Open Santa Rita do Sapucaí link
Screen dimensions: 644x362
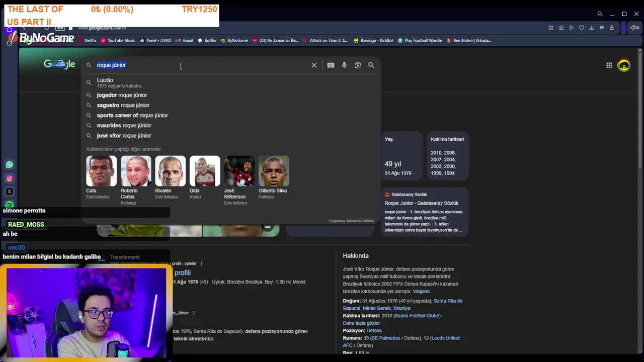403,304
